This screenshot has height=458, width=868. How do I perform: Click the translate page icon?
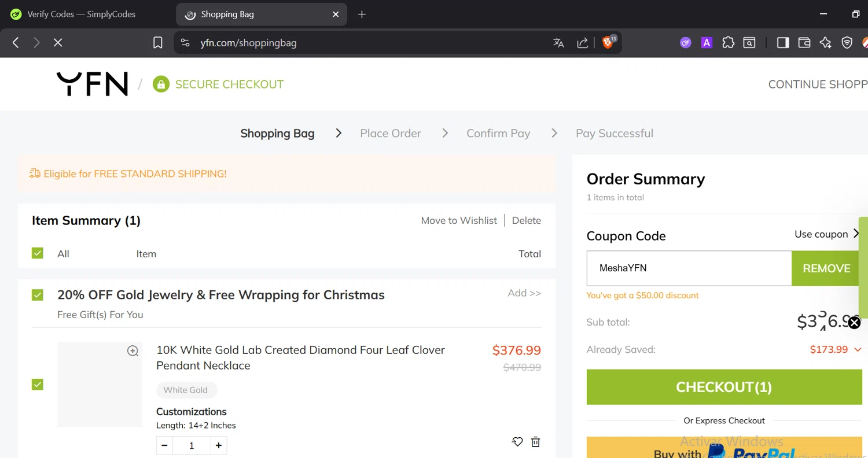558,42
